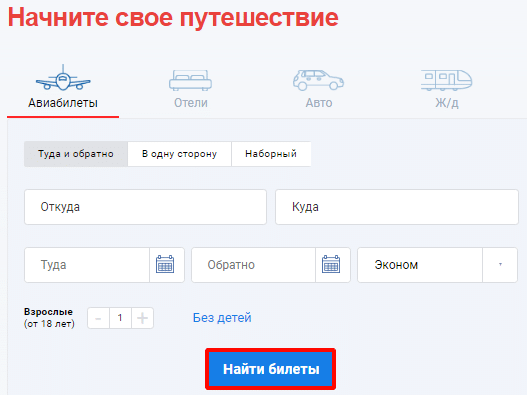Image resolution: width=527 pixels, height=395 pixels.
Task: Open calendar for the Обратно date
Action: coord(331,264)
